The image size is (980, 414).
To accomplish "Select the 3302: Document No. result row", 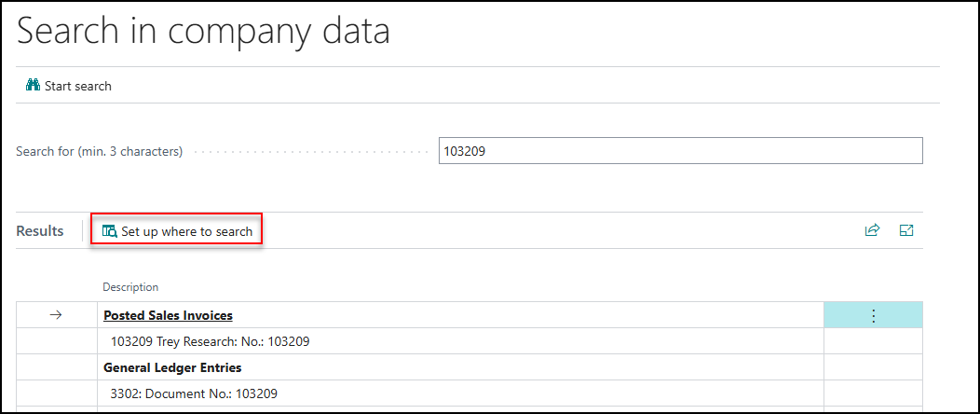I will [460, 393].
